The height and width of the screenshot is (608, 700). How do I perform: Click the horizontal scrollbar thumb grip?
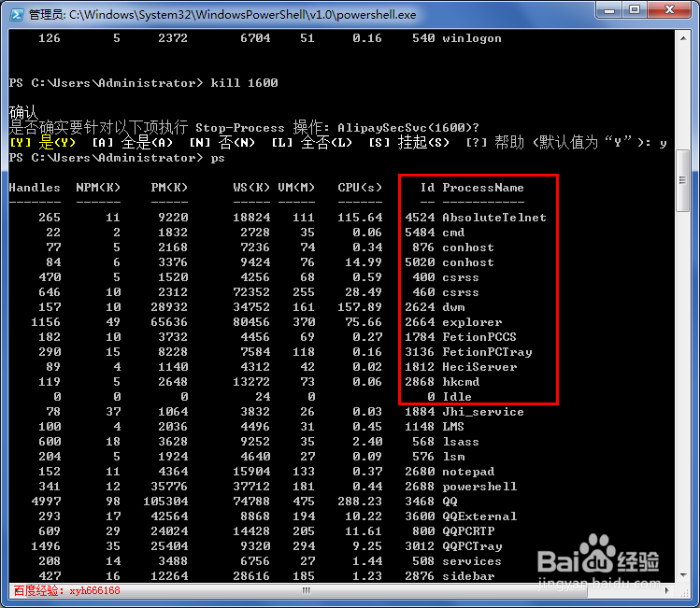[307, 590]
